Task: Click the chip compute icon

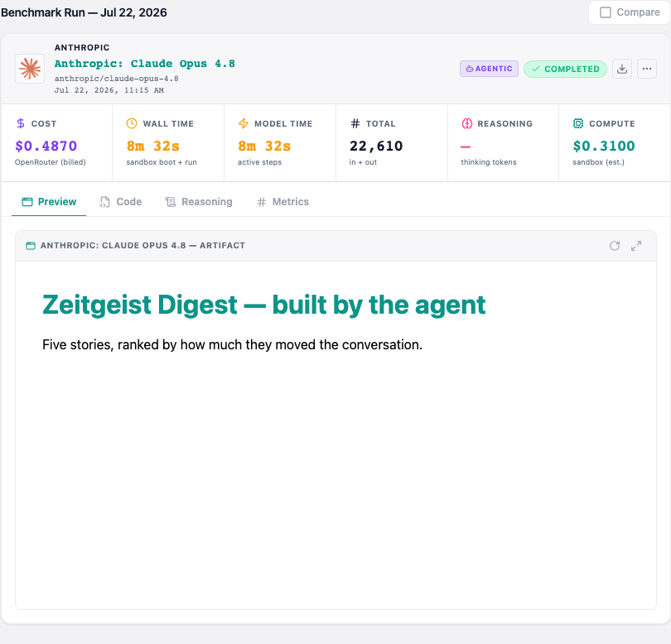Action: (578, 123)
